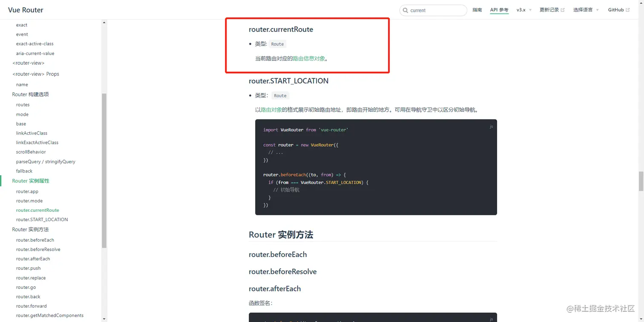The image size is (644, 322).
Task: Select 'router.push' in the sidebar
Action: tap(29, 268)
